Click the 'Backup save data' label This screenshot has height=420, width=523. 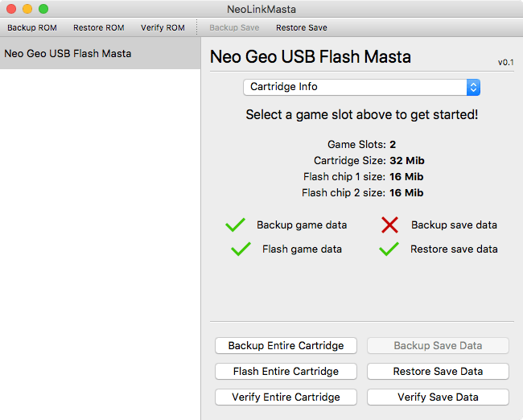454,224
